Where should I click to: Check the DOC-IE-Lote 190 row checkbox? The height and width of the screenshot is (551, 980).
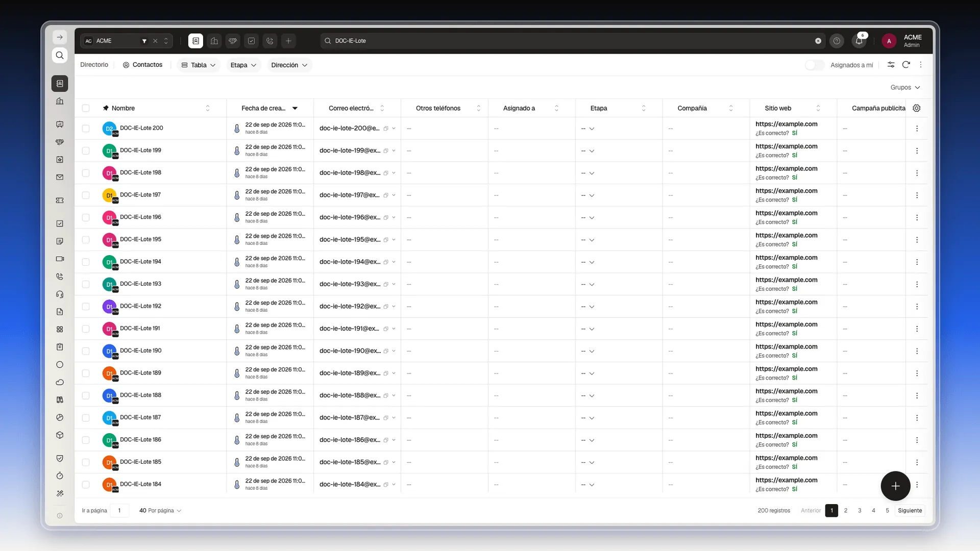point(86,351)
